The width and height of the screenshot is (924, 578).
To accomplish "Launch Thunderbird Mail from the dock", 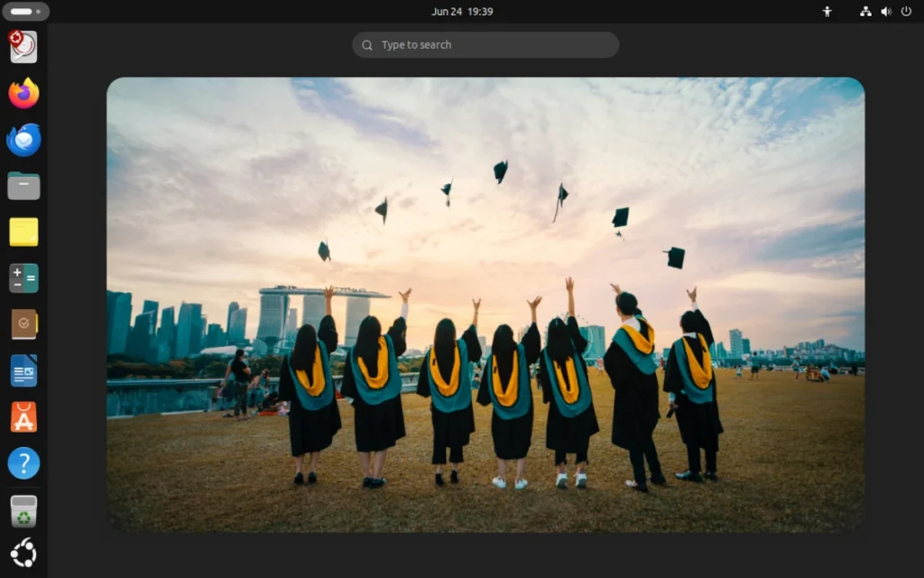I will coord(23,140).
